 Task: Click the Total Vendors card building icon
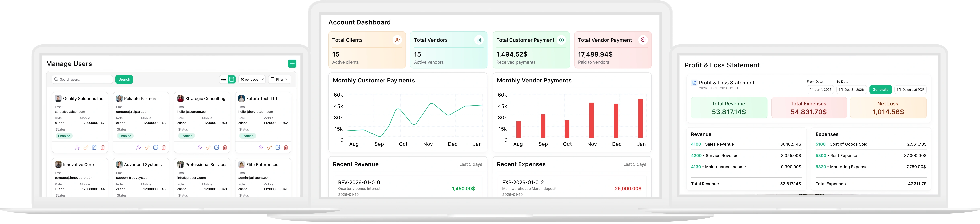tap(479, 40)
